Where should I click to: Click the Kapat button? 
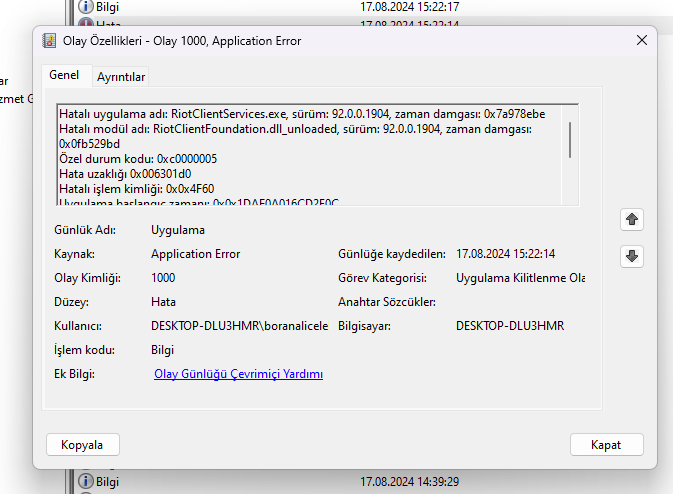tap(606, 445)
